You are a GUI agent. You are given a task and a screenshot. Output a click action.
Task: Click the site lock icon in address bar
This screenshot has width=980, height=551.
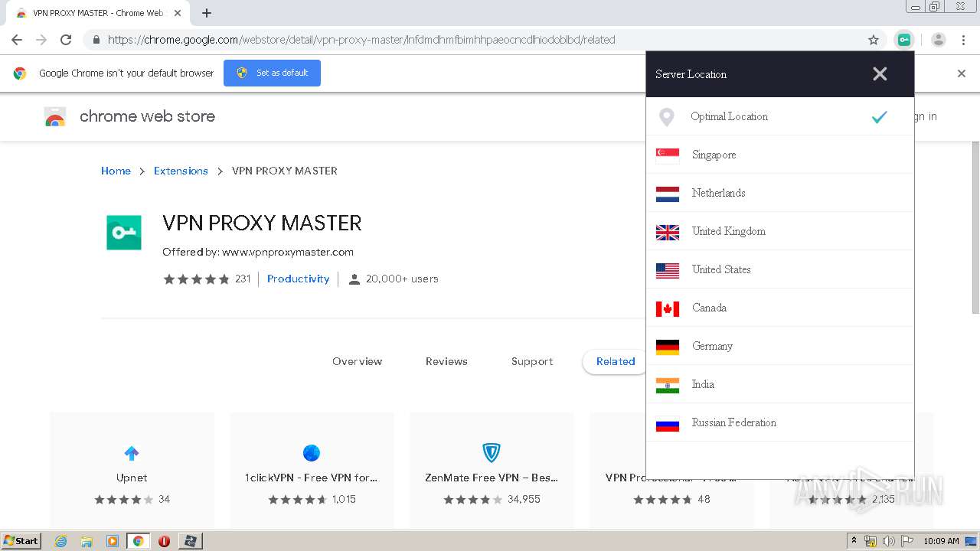[96, 40]
